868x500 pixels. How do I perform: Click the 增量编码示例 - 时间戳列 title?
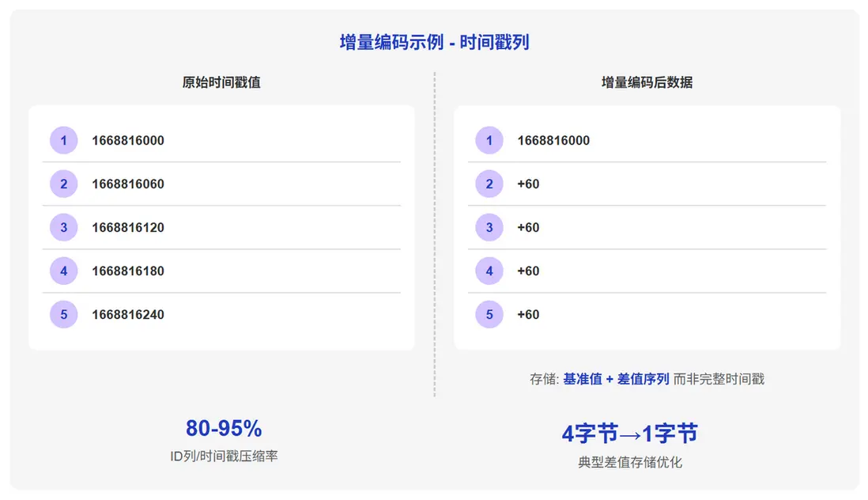click(434, 43)
